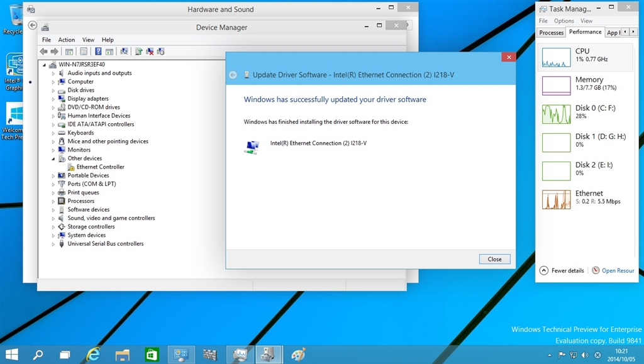Open the Windows Store taskbar icon

(x=152, y=355)
